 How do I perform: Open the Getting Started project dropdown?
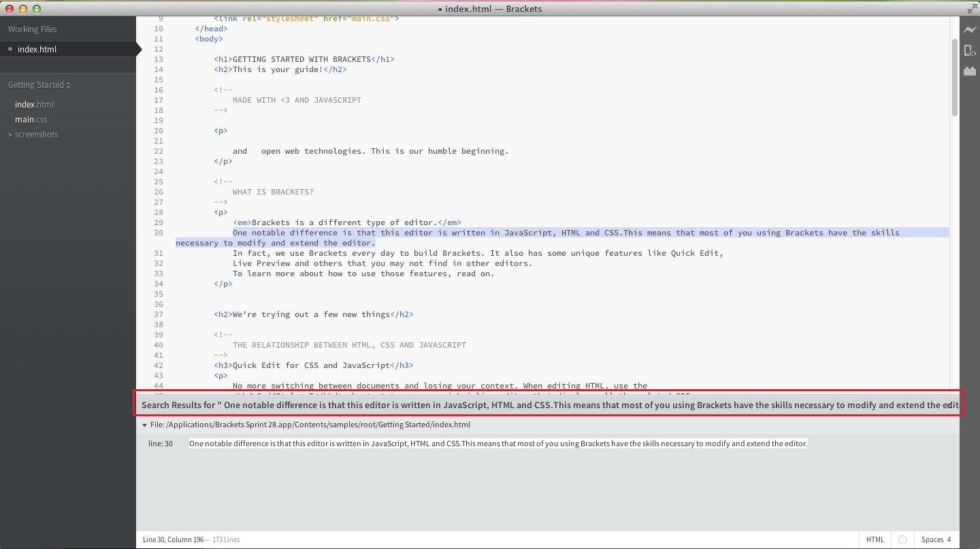[x=39, y=85]
